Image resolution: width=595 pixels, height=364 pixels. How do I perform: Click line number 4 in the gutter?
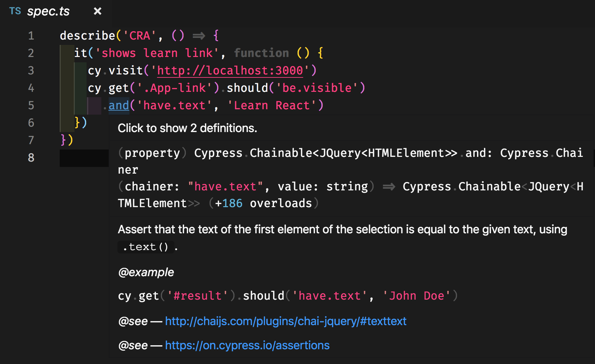(31, 88)
